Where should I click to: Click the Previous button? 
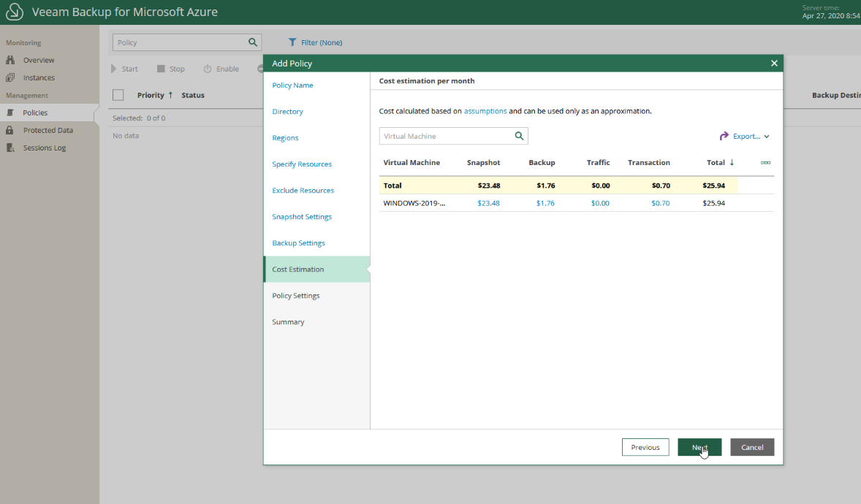(x=645, y=447)
